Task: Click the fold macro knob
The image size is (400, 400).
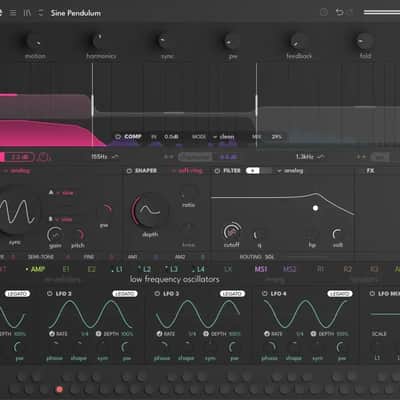Action: (364, 42)
